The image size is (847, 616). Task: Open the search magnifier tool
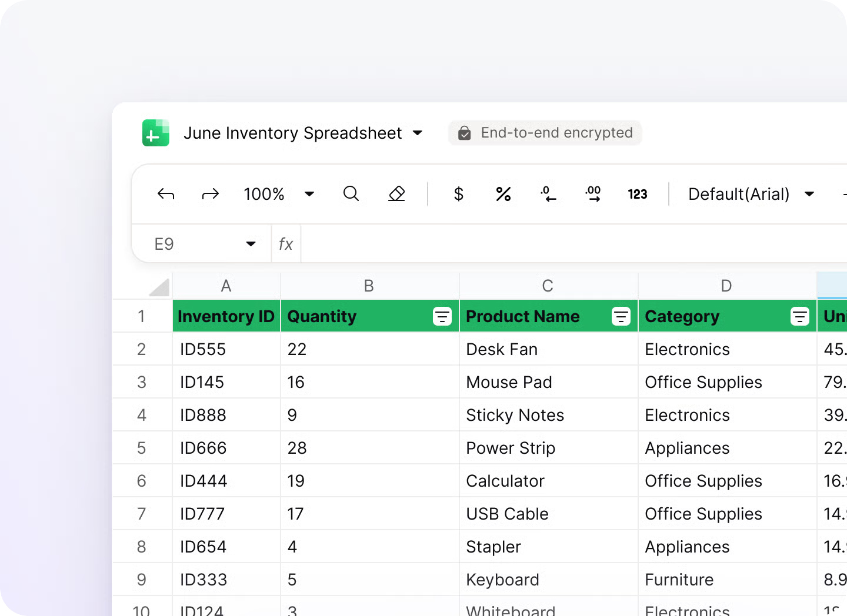point(351,194)
